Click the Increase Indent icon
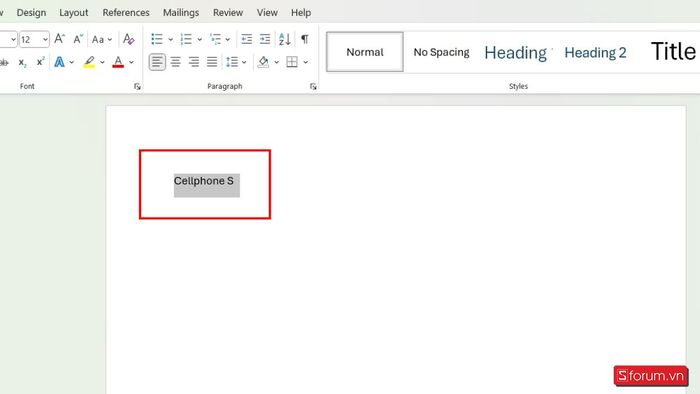Screen dimensions: 700x394 click(265, 39)
